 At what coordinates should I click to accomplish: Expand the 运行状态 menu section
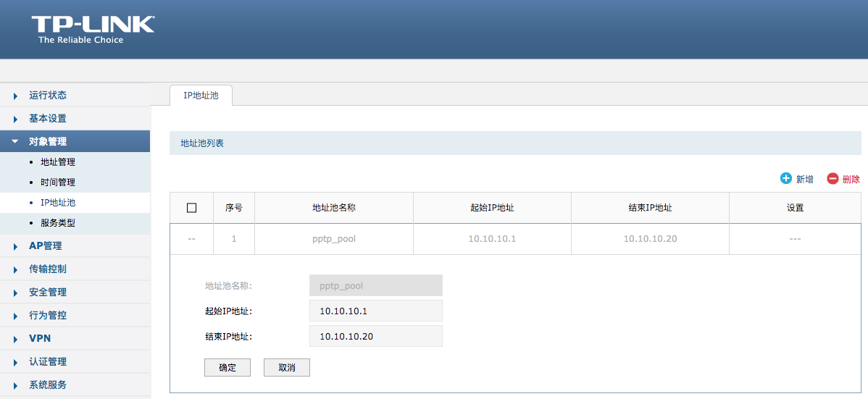click(x=48, y=96)
